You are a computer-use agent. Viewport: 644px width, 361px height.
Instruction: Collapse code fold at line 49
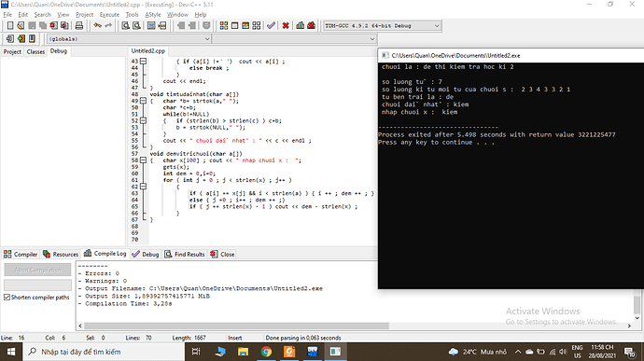tap(143, 101)
